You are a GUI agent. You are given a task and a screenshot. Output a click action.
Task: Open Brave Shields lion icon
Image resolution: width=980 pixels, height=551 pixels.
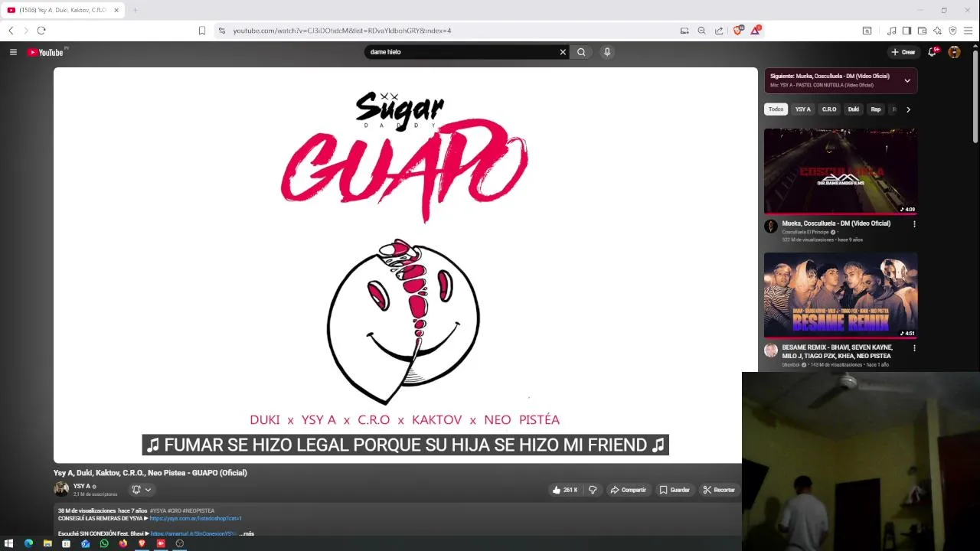coord(738,31)
